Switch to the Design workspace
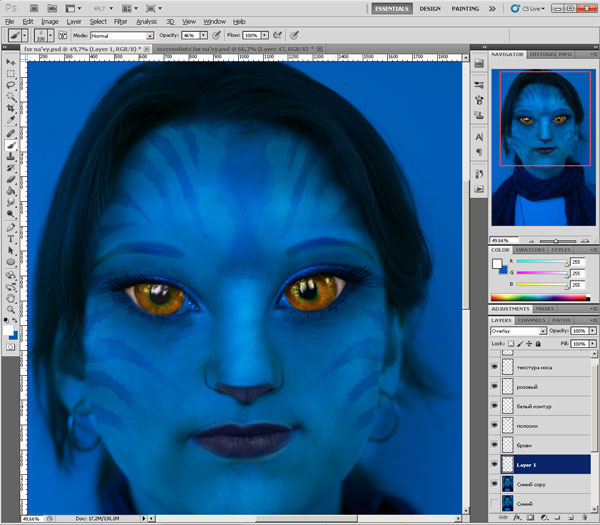 pyautogui.click(x=430, y=8)
